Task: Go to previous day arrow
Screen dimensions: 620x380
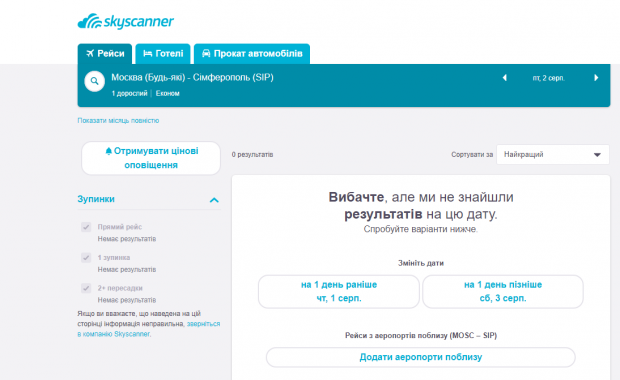Action: [x=505, y=78]
